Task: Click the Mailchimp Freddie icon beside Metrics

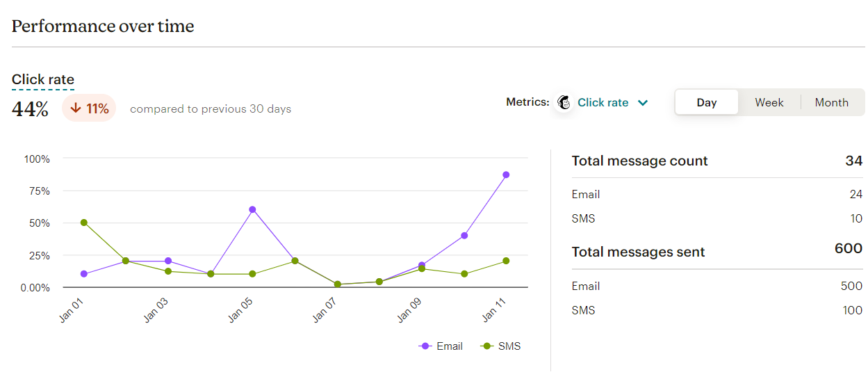Action: pyautogui.click(x=564, y=103)
